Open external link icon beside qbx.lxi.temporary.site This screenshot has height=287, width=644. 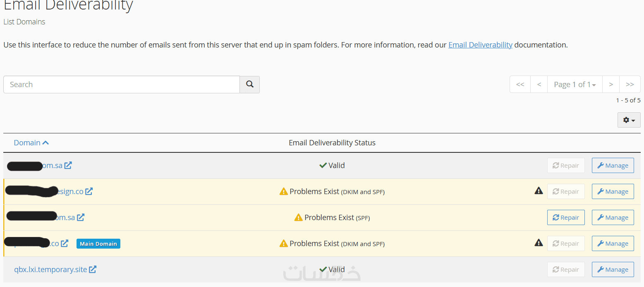point(93,269)
